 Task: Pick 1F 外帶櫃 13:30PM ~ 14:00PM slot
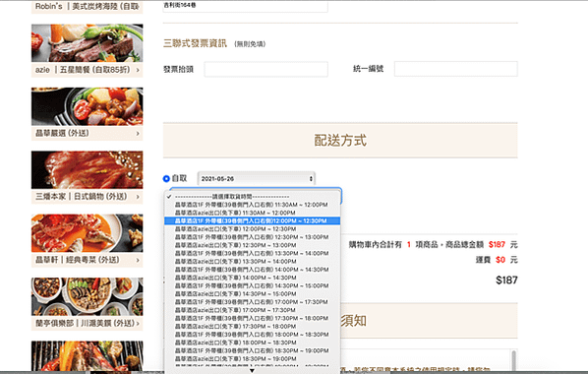pyautogui.click(x=252, y=254)
